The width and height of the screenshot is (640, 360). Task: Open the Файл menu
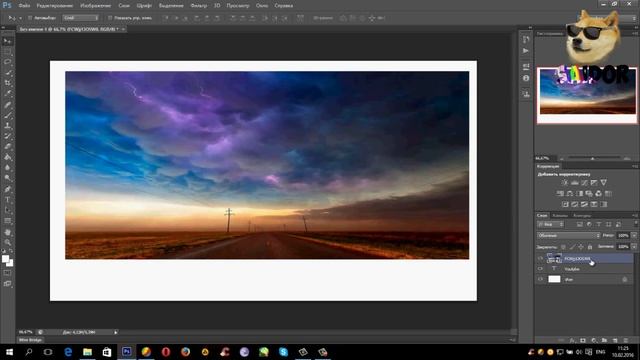[x=24, y=6]
